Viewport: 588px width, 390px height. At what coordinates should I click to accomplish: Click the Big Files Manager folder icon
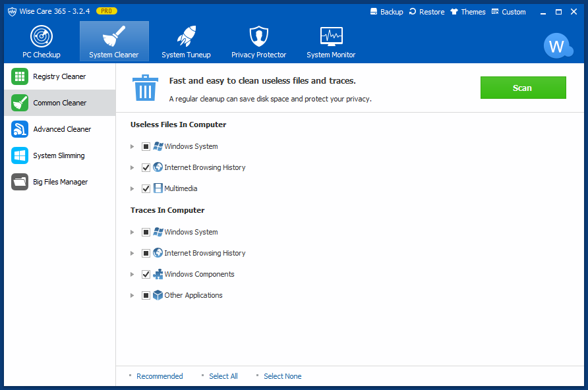click(x=20, y=182)
